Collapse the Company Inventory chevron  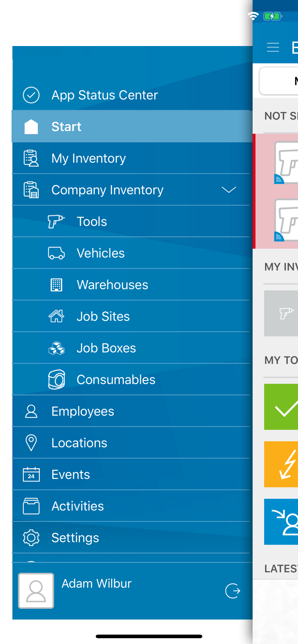(229, 190)
